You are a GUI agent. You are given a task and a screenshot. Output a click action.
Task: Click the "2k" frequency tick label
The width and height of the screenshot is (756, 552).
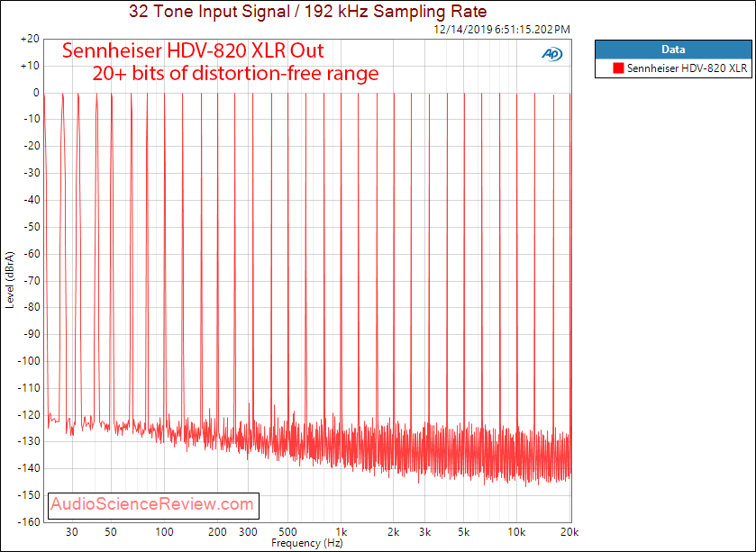pos(394,532)
